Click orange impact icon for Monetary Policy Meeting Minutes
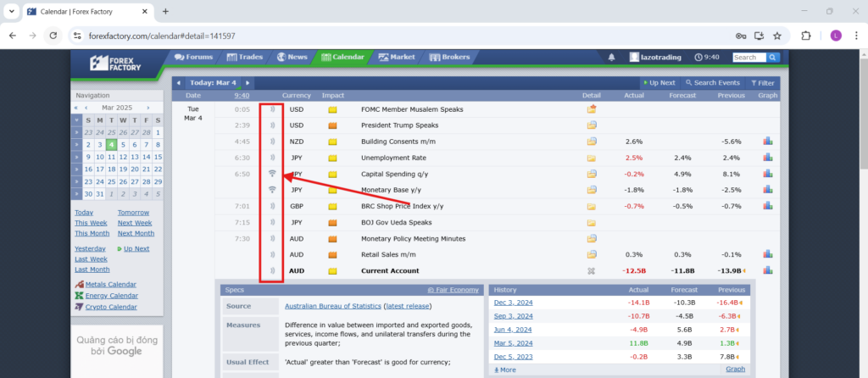 [332, 239]
